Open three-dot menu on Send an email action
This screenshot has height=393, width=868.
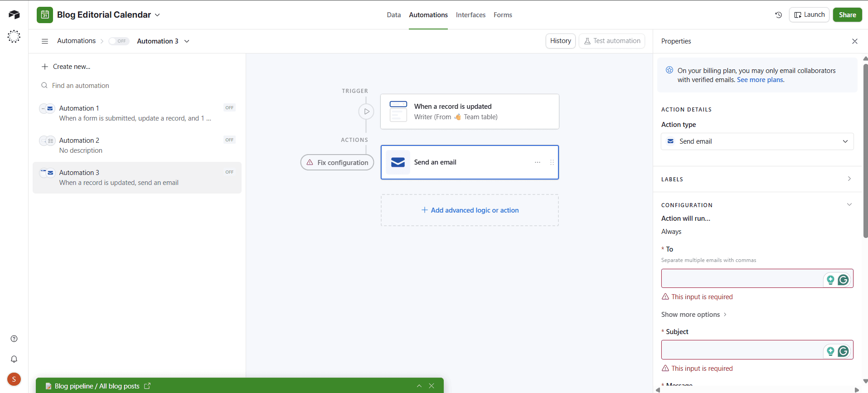point(538,162)
